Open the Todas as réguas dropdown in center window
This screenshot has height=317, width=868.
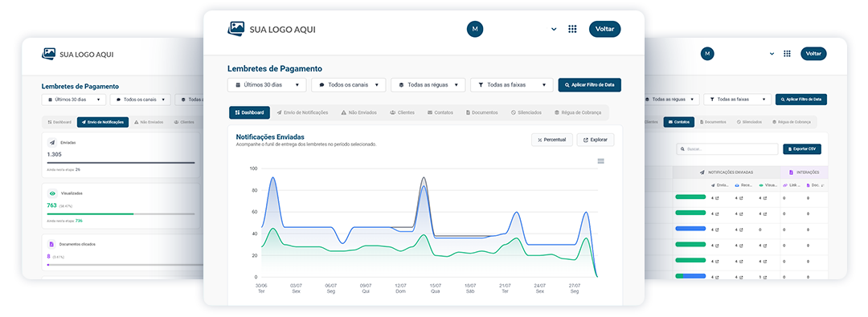pos(428,85)
